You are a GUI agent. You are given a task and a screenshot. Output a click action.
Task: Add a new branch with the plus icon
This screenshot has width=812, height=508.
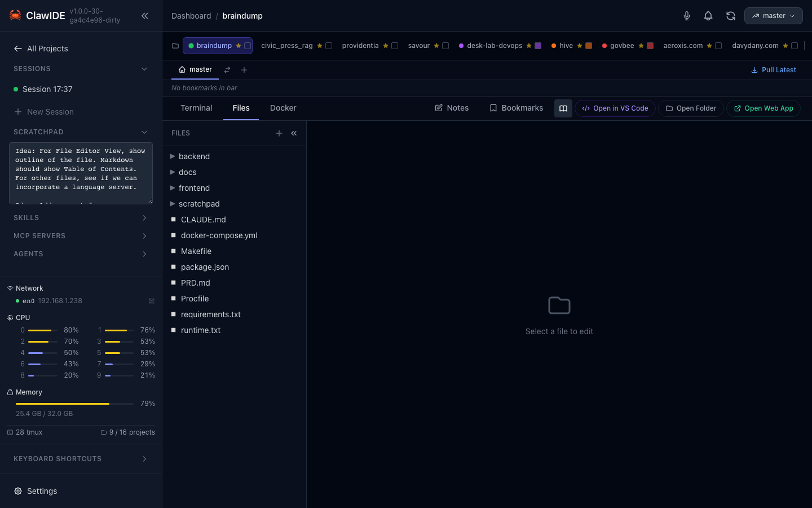(244, 69)
